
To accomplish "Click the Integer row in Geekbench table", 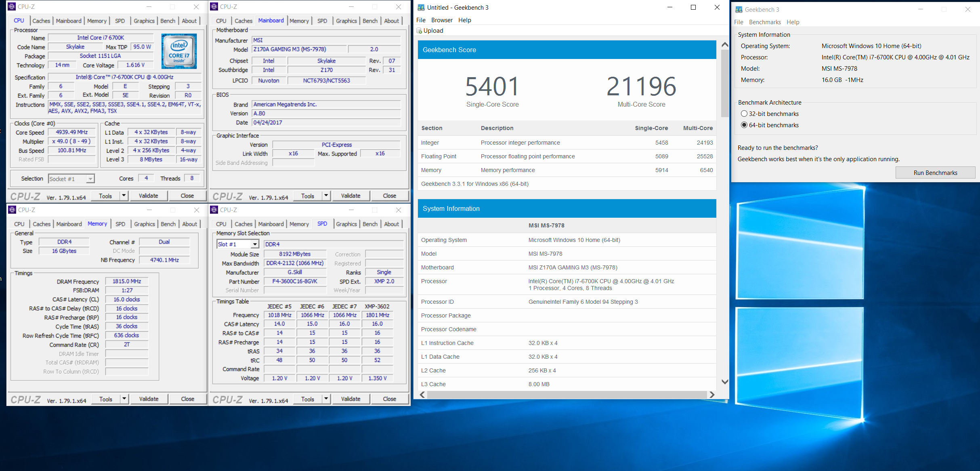I will pyautogui.click(x=567, y=143).
